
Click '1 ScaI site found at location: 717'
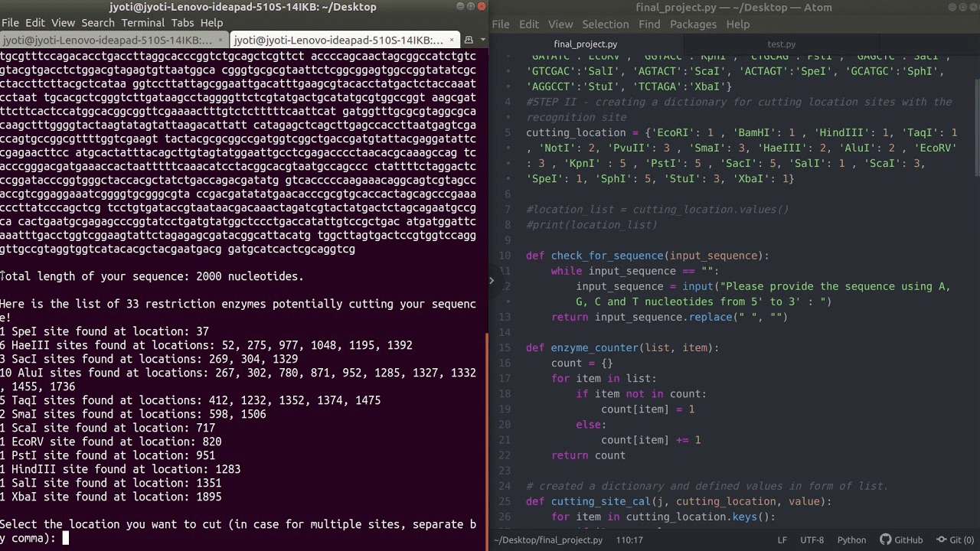point(107,428)
